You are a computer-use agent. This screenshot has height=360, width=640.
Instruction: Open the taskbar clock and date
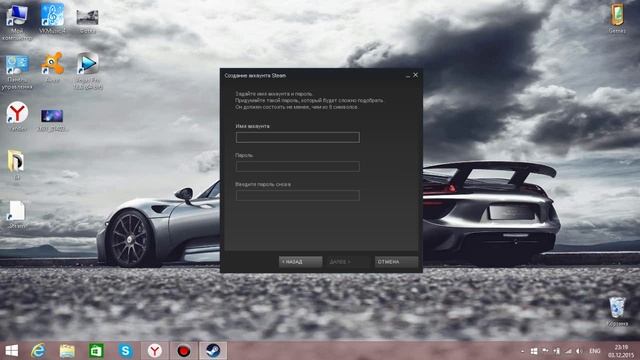pos(621,351)
